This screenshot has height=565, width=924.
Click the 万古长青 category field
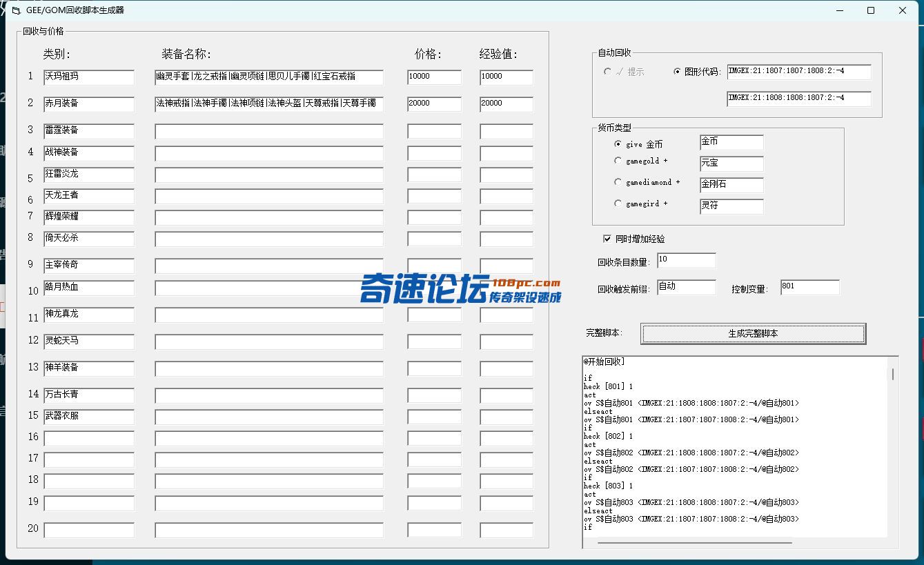pyautogui.click(x=89, y=395)
